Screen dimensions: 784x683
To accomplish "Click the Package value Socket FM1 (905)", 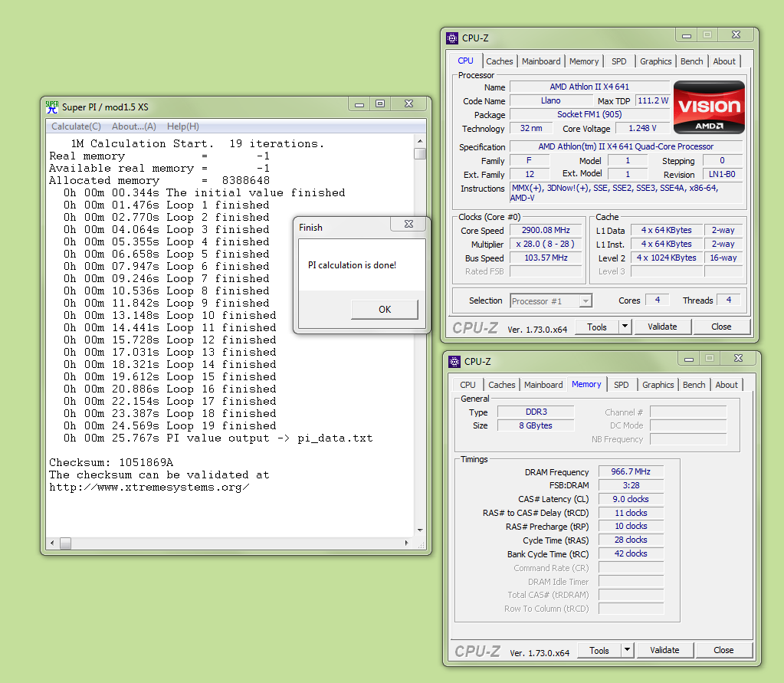I will click(589, 114).
